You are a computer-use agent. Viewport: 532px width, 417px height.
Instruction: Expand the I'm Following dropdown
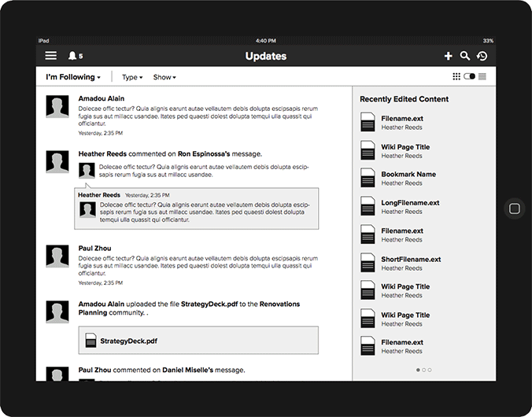[73, 77]
